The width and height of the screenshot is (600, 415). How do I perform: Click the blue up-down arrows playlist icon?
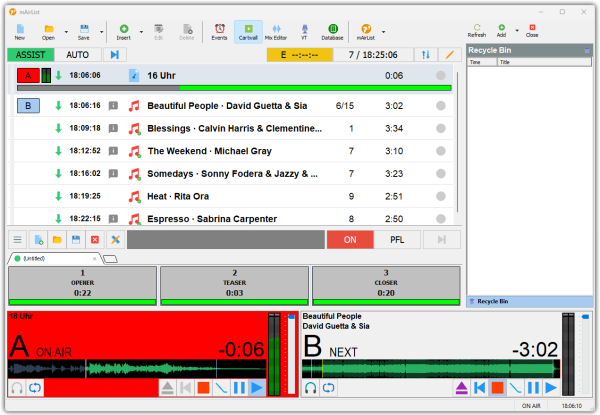point(426,55)
